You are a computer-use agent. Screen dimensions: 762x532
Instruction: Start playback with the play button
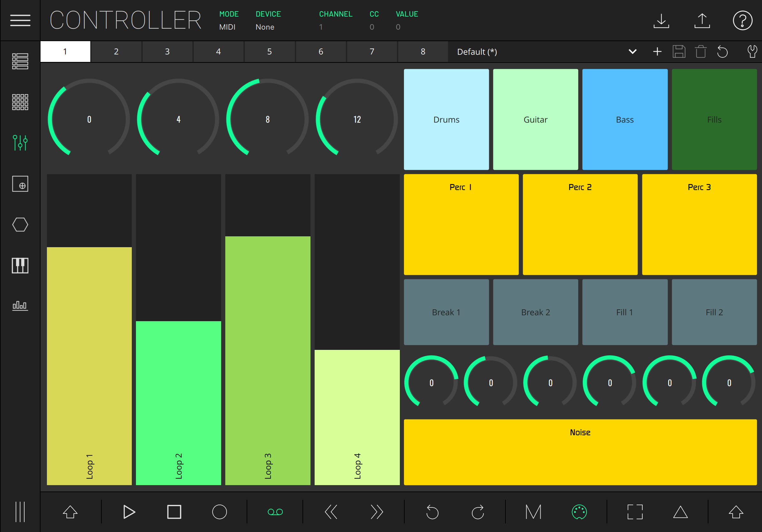(129, 512)
